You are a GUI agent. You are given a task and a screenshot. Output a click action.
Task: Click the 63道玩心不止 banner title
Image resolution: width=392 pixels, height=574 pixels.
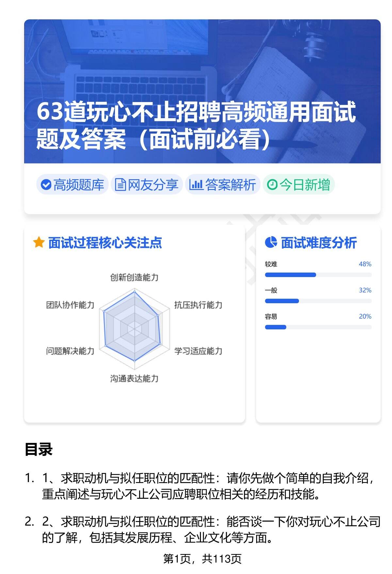pyautogui.click(x=196, y=125)
